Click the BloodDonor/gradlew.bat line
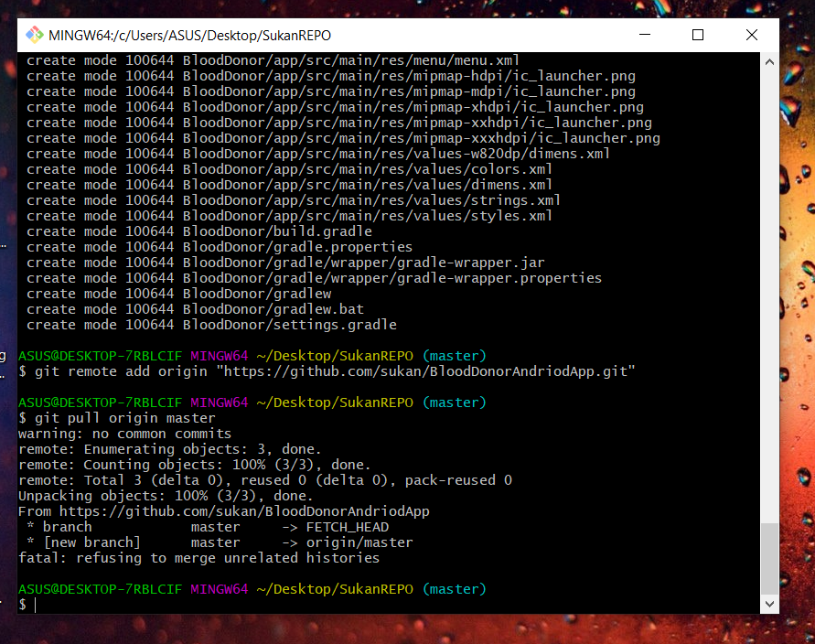Viewport: 815px width, 644px height. 195,309
